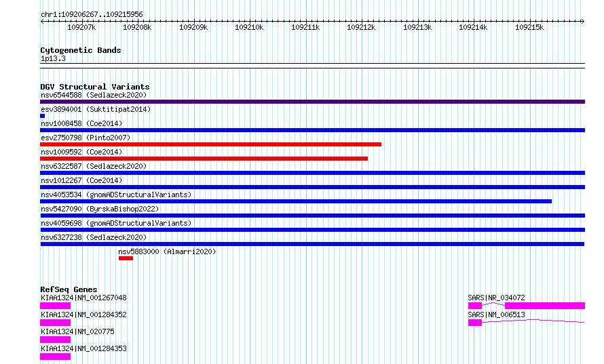This screenshot has width=604, height=364.
Task: Open the nsv1008458 (Coe2014) label
Action: [x=81, y=123]
